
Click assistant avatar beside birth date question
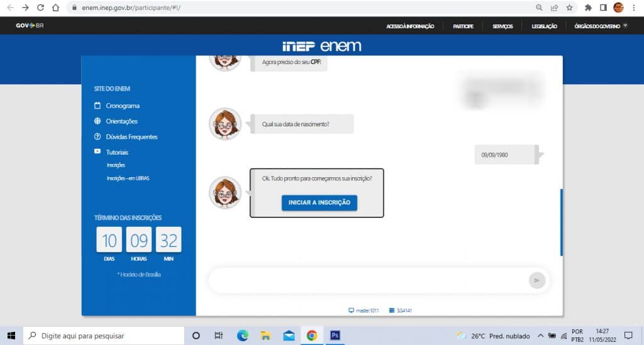tap(225, 124)
